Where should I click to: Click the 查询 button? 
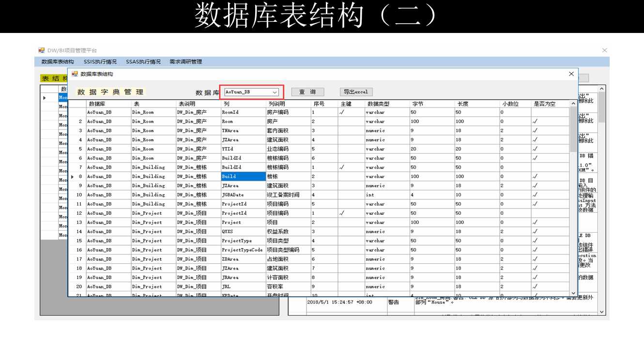(x=307, y=92)
